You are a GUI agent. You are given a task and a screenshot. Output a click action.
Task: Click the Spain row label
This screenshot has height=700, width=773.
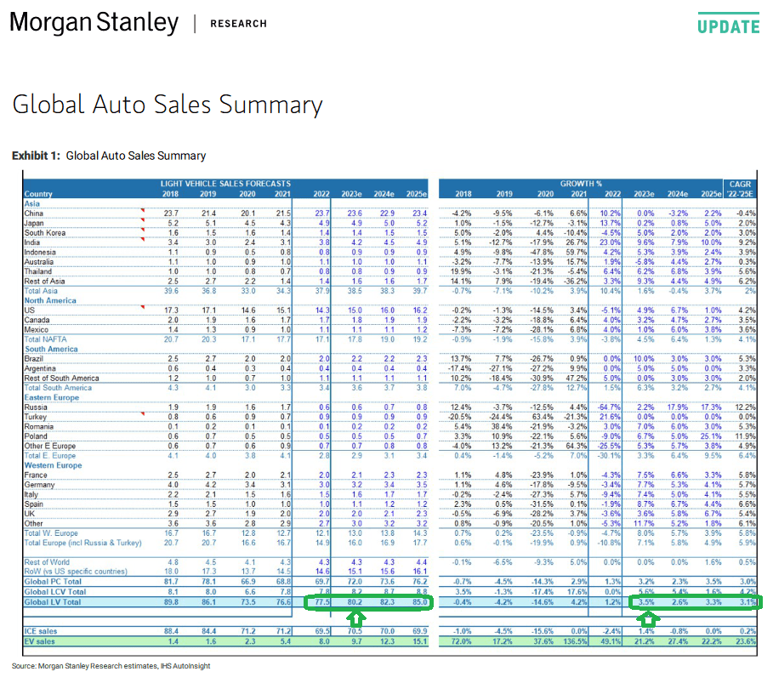33,504
